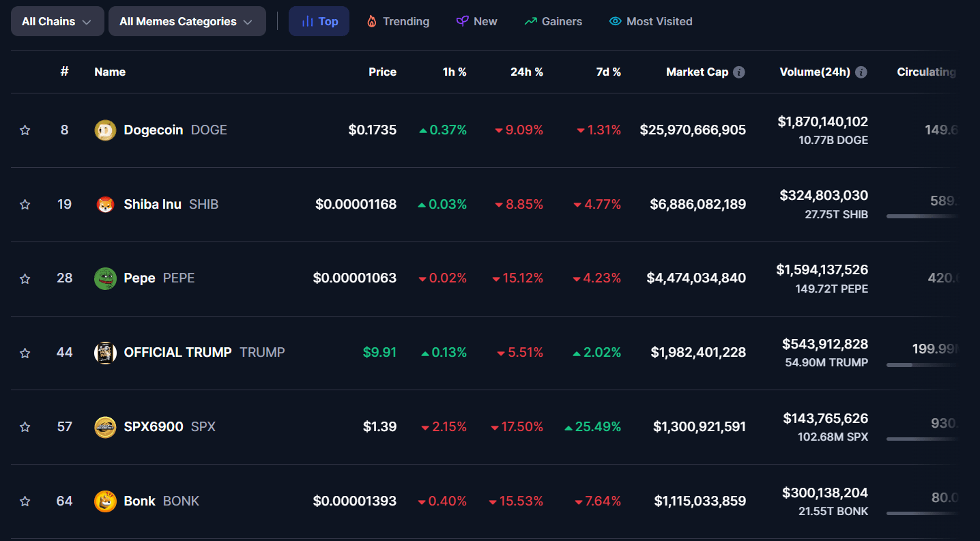Click SPX6900 volume $143,765,626

[x=826, y=419]
